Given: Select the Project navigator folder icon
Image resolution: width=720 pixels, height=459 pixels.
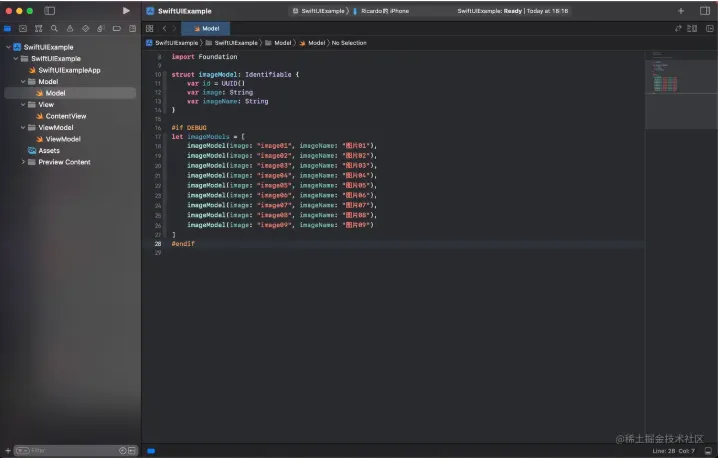Looking at the screenshot, I should tap(9, 29).
